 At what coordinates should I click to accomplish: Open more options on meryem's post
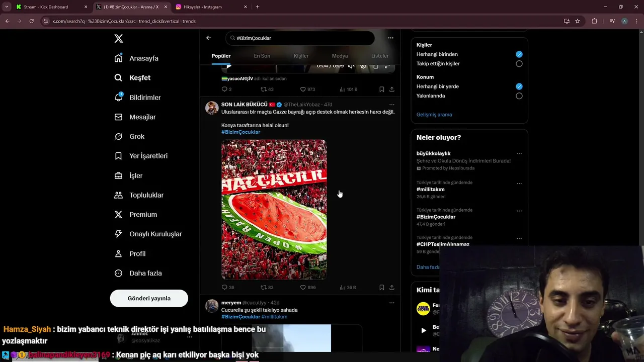point(391,303)
